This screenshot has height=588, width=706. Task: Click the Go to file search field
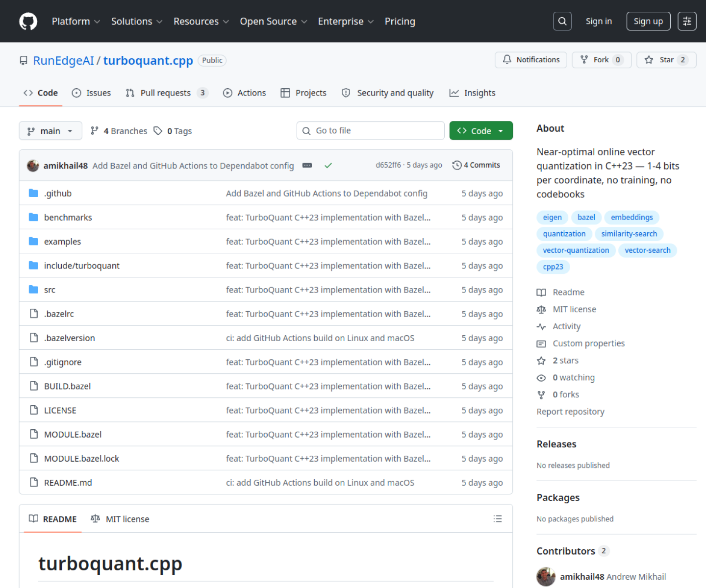tap(371, 131)
